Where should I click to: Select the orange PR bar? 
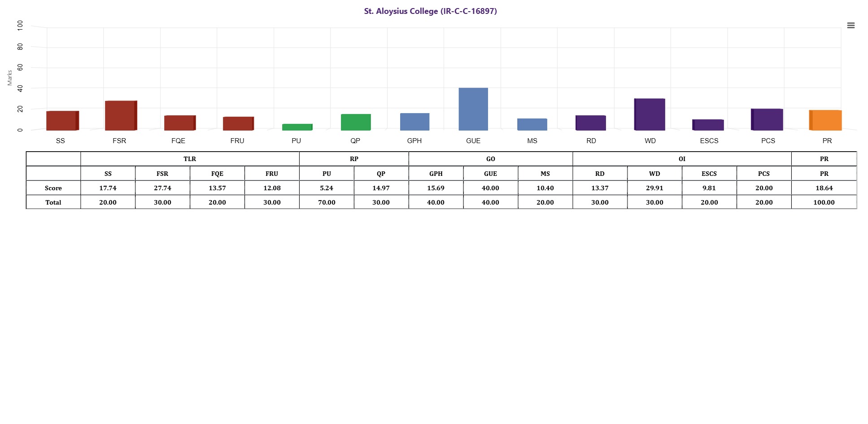(x=825, y=120)
